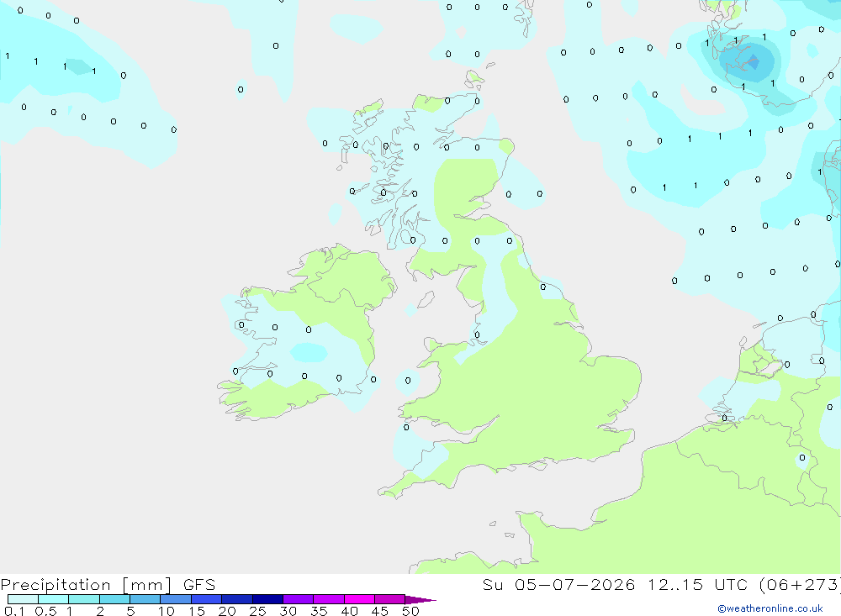Viewport: 841px width, 616px height.
Task: Click the '0.5' legend scale label
Action: [45, 611]
